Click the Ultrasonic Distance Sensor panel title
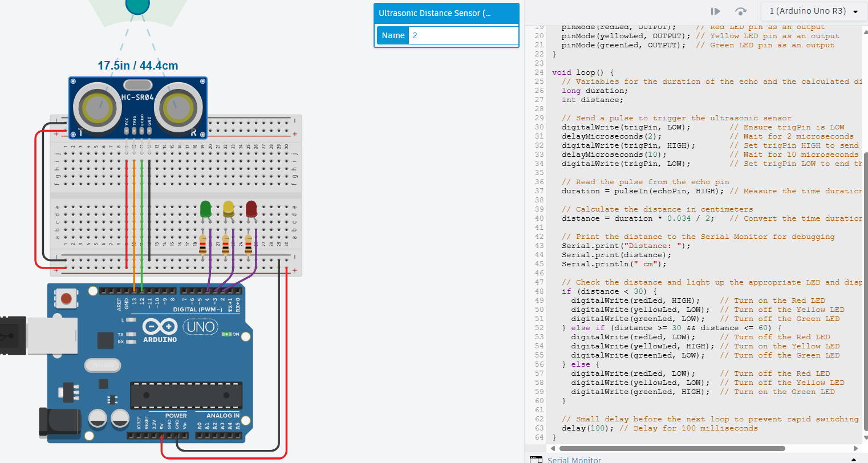 click(x=435, y=13)
